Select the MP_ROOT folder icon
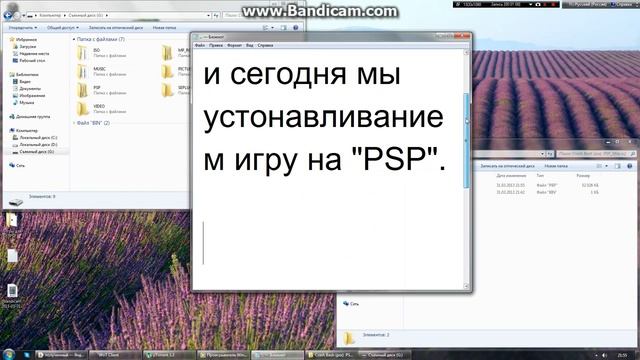 [x=167, y=53]
